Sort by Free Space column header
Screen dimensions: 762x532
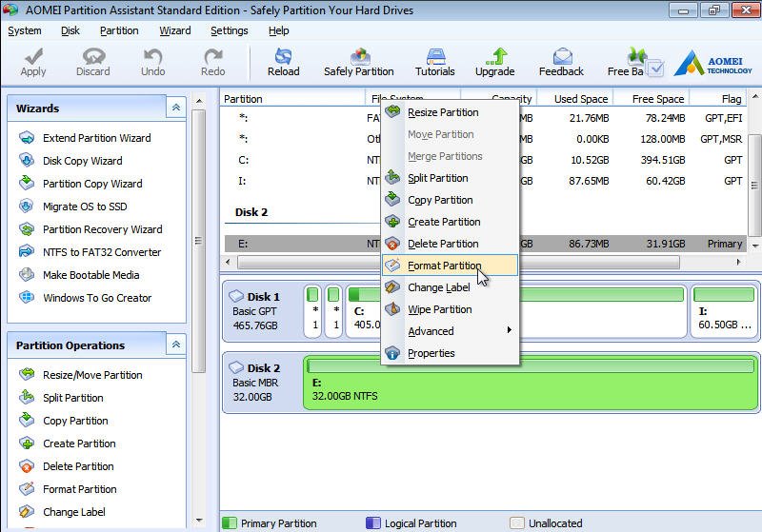tap(652, 99)
